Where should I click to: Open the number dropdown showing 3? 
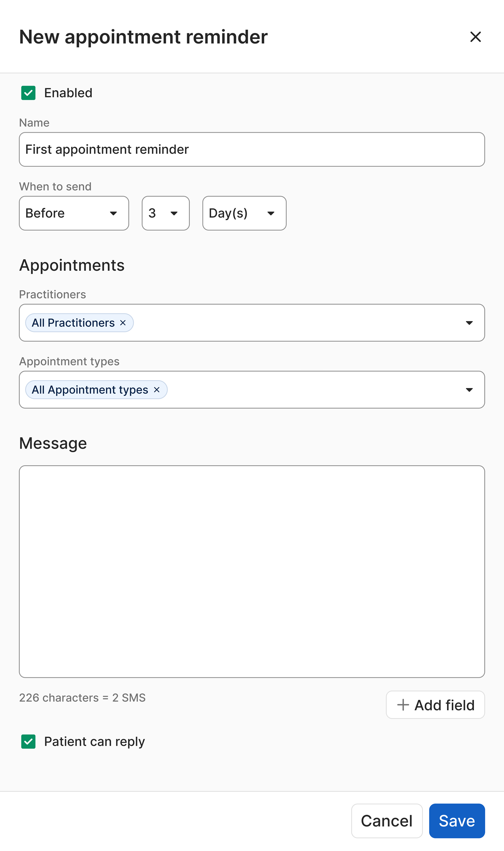click(x=165, y=213)
